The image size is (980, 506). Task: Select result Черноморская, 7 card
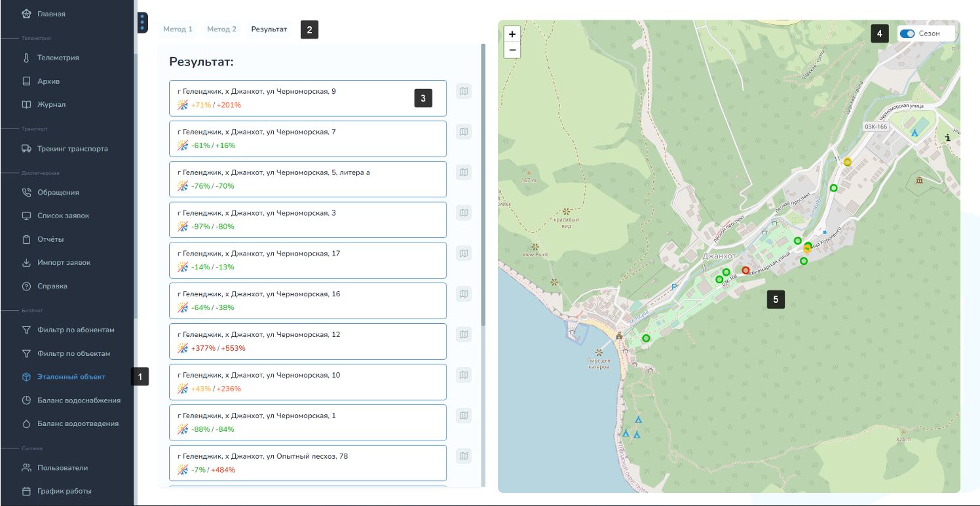click(307, 138)
